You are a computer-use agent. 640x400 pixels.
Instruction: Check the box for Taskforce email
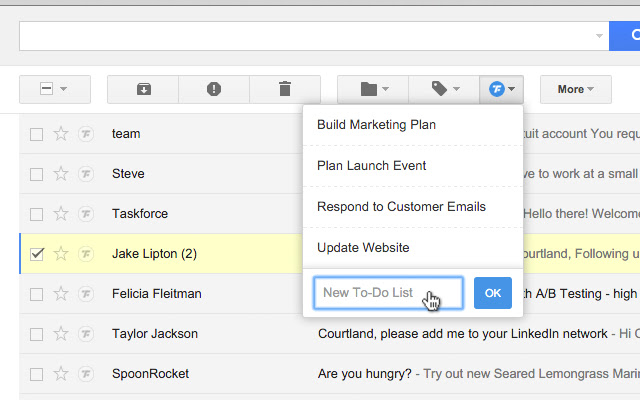(37, 214)
